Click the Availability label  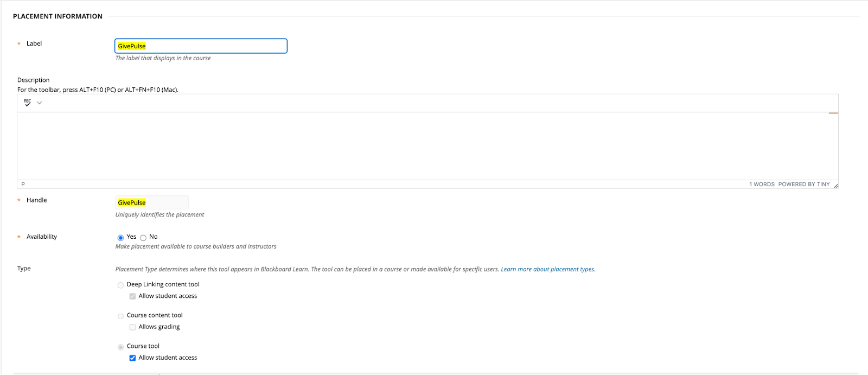[x=42, y=237]
